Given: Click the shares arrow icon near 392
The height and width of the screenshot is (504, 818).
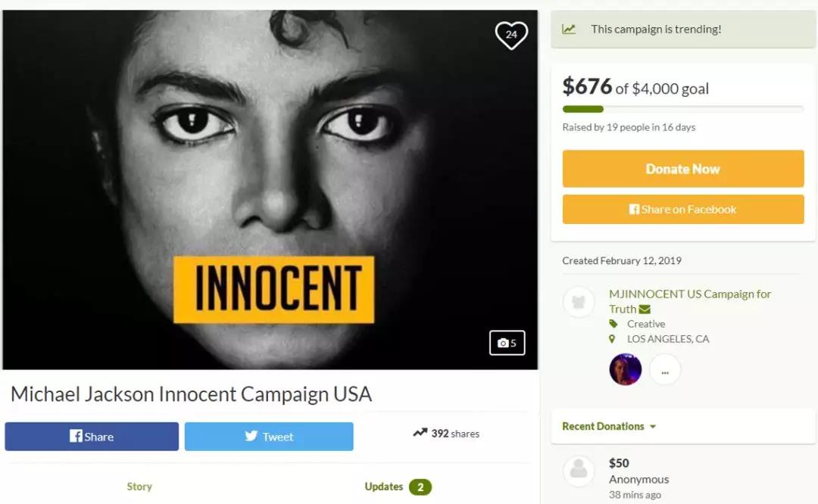Looking at the screenshot, I should tap(420, 434).
